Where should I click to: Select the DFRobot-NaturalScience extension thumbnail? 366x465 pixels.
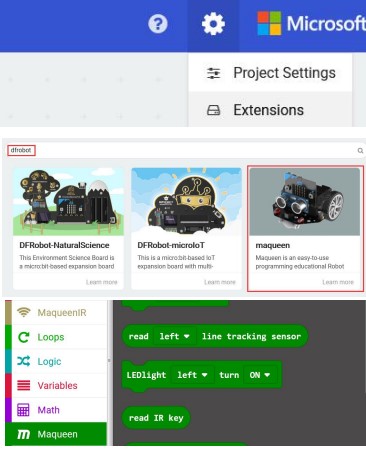tap(68, 202)
